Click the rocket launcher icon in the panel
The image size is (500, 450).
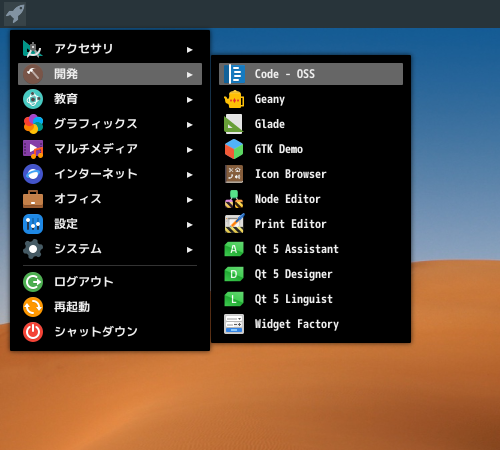click(15, 14)
